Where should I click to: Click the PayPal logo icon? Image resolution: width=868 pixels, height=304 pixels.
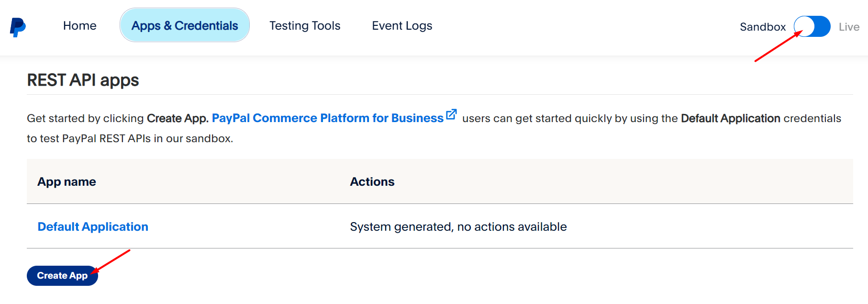coord(18,27)
